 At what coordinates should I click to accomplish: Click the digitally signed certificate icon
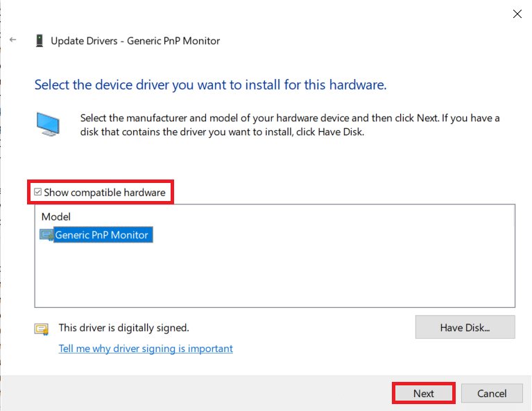click(42, 329)
